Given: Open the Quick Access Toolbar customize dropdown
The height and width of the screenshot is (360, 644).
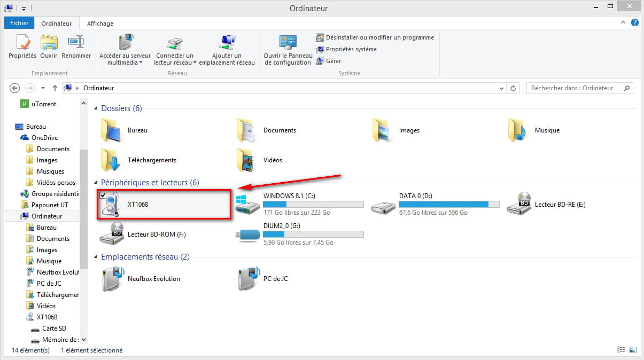Looking at the screenshot, I should (24, 9).
